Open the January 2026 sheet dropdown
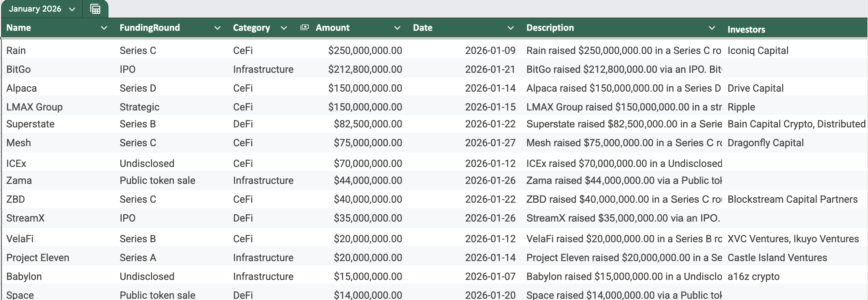This screenshot has height=300, width=868. click(x=72, y=9)
